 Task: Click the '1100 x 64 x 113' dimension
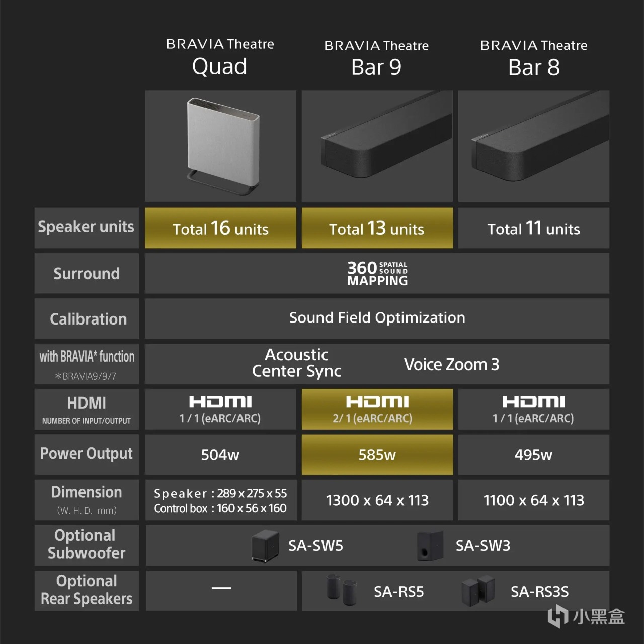pyautogui.click(x=534, y=500)
